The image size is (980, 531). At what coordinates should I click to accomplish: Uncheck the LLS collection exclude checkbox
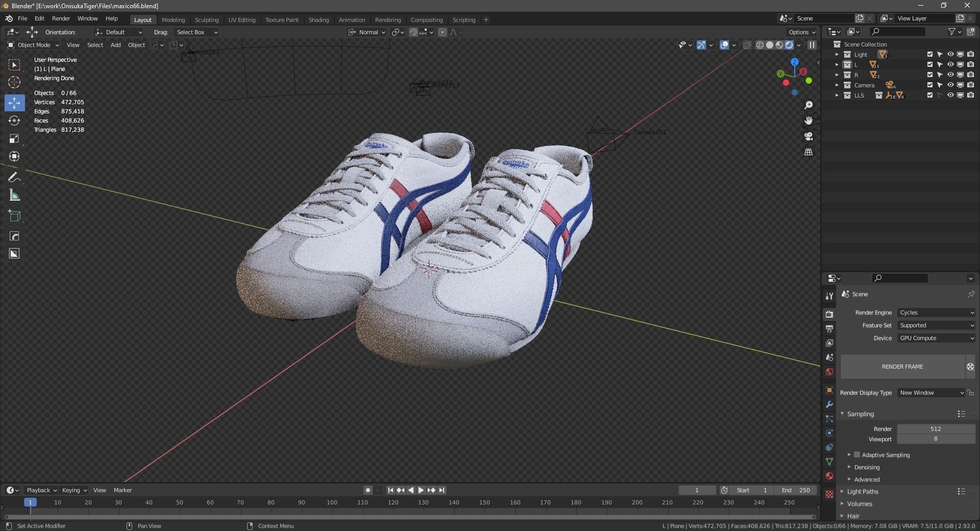930,95
